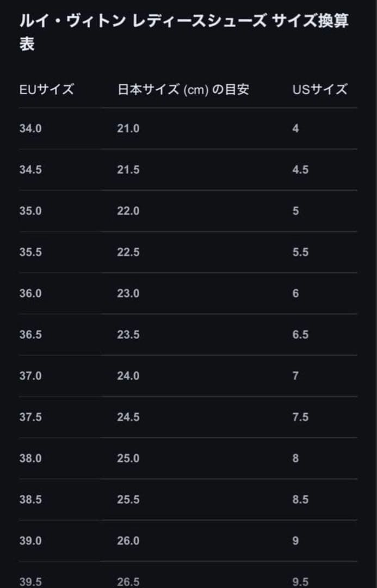Select US size 6.5 cell
The height and width of the screenshot is (588, 377).
pyautogui.click(x=300, y=334)
